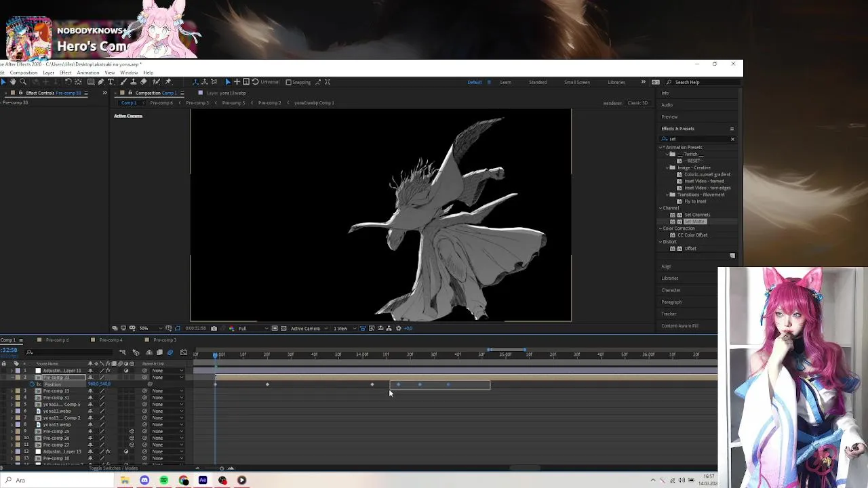Collapse the Distort effects category
This screenshot has height=488, width=868.
click(x=661, y=242)
